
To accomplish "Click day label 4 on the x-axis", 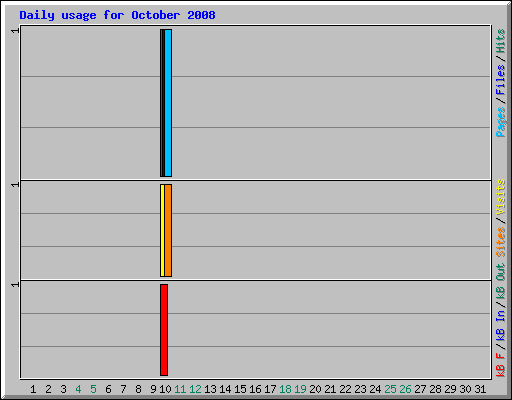I will [x=78, y=389].
